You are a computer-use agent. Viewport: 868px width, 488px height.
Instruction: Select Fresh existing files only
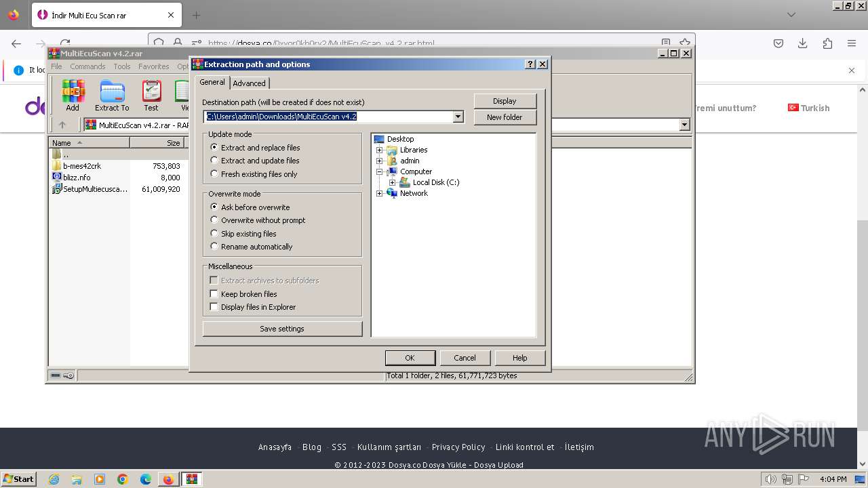point(254,174)
